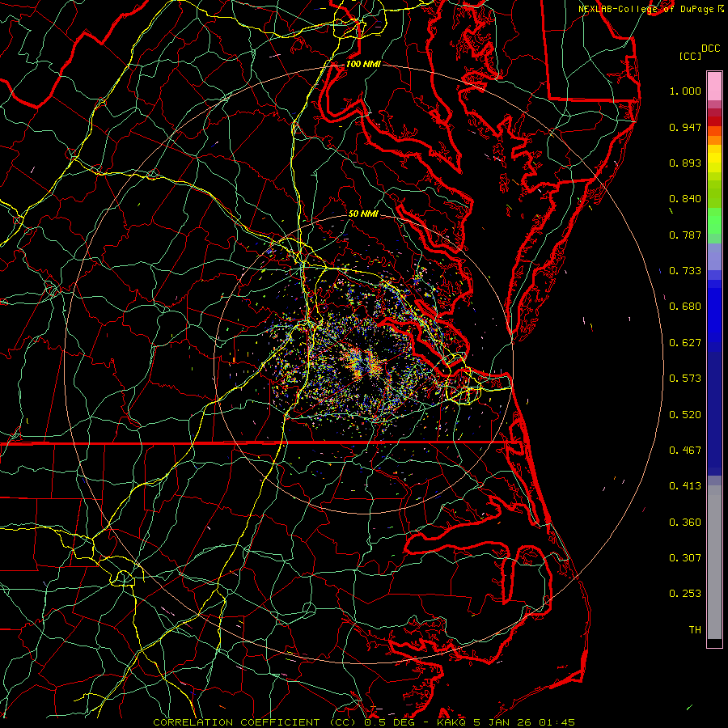Click the 1.000 legend value
Viewport: 728px width, 728px height.
(685, 91)
